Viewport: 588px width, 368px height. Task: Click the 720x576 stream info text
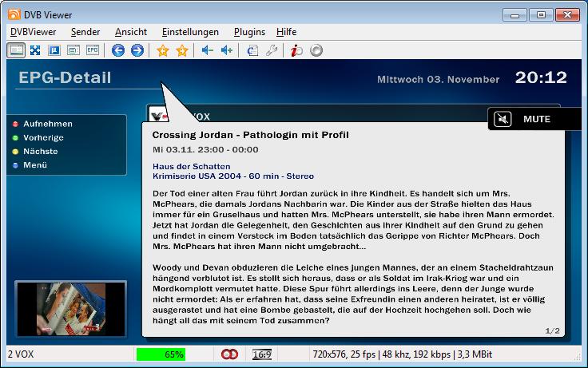(x=402, y=354)
